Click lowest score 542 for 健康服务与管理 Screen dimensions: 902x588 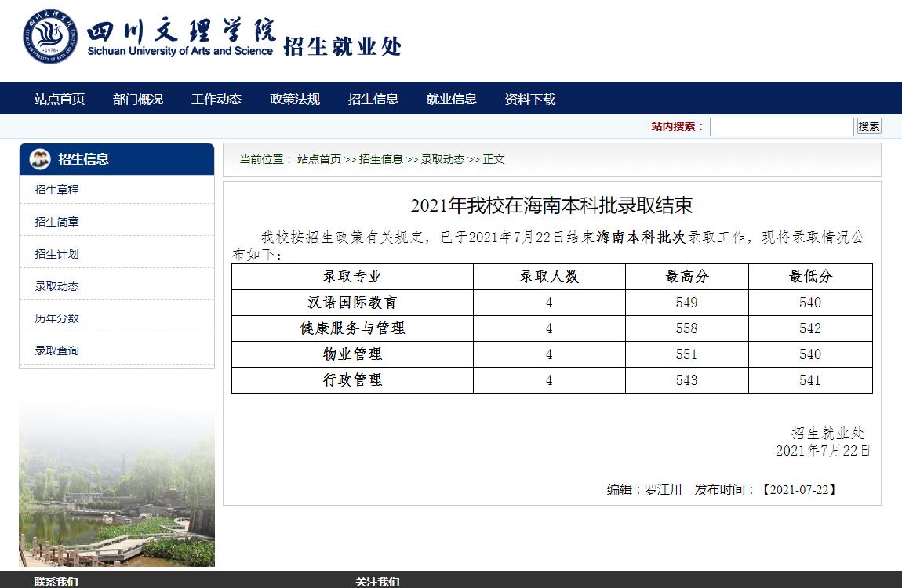pyautogui.click(x=810, y=328)
